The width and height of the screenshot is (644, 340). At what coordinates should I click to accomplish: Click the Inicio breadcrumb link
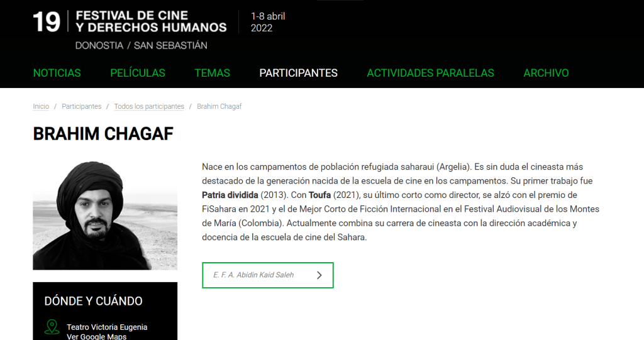[x=41, y=107]
